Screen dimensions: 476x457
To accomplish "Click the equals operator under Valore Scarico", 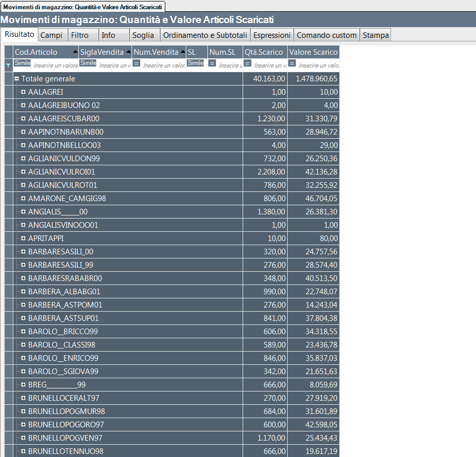I will (x=292, y=63).
